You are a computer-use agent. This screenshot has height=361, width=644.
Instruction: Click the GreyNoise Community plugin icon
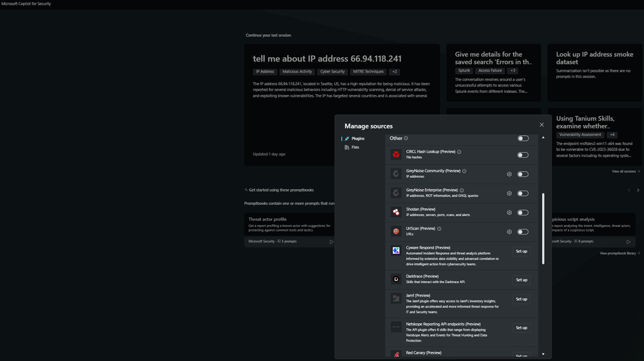[396, 173]
